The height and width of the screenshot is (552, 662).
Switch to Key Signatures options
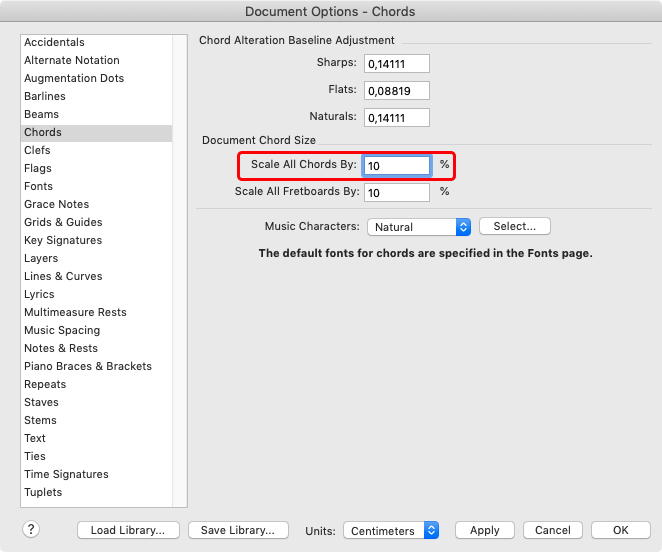[62, 240]
